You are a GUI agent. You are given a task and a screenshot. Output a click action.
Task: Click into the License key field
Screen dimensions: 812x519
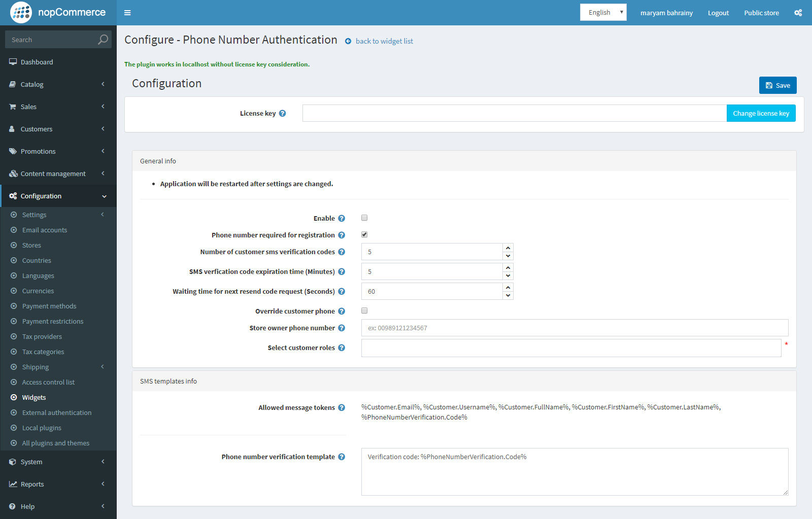[x=515, y=113]
